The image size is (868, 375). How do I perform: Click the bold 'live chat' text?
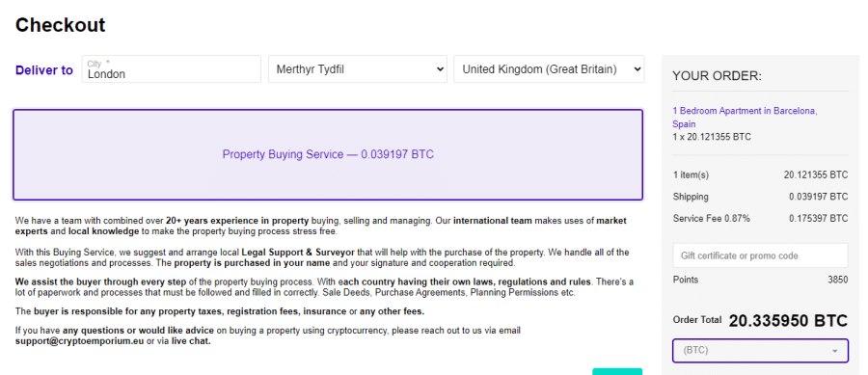coord(191,340)
